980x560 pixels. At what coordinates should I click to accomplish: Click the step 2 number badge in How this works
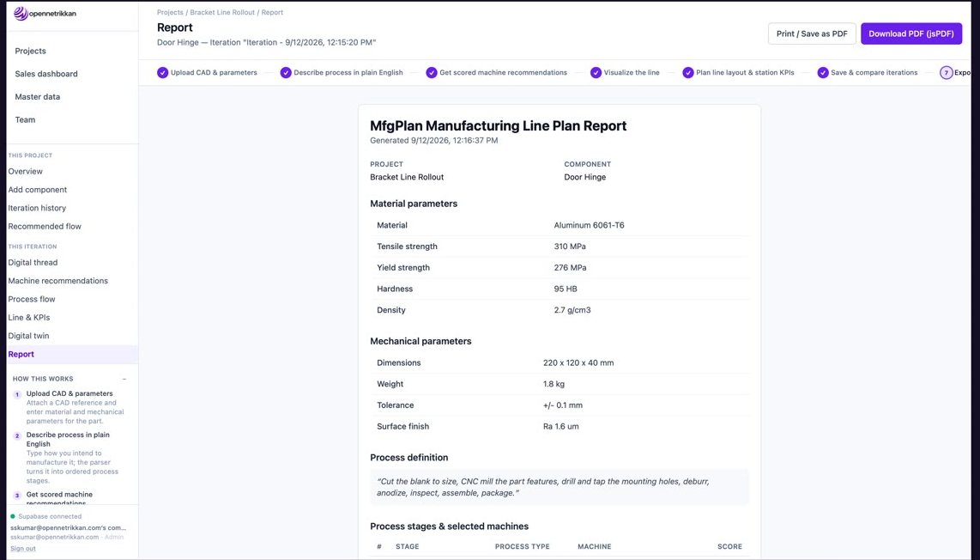coord(17,436)
